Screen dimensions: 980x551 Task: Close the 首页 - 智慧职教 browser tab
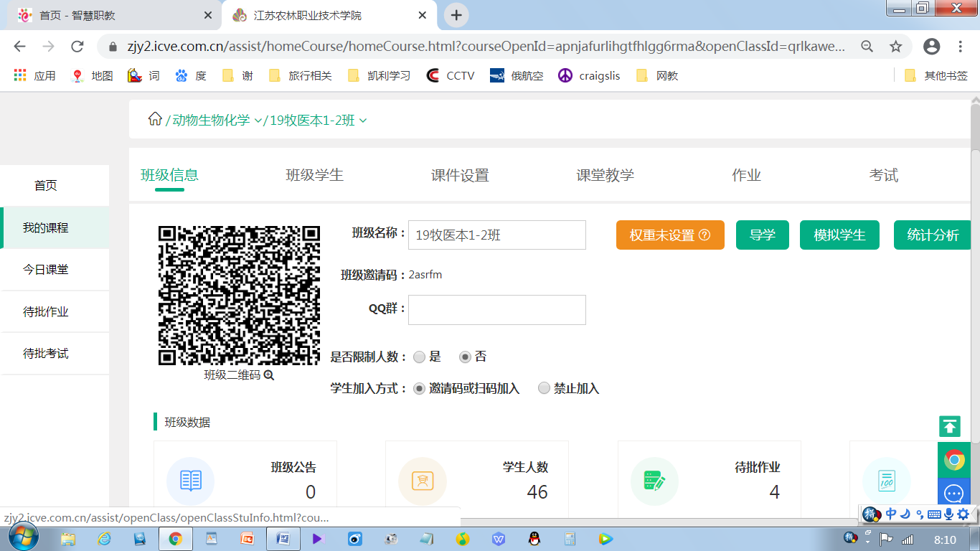pos(207,15)
